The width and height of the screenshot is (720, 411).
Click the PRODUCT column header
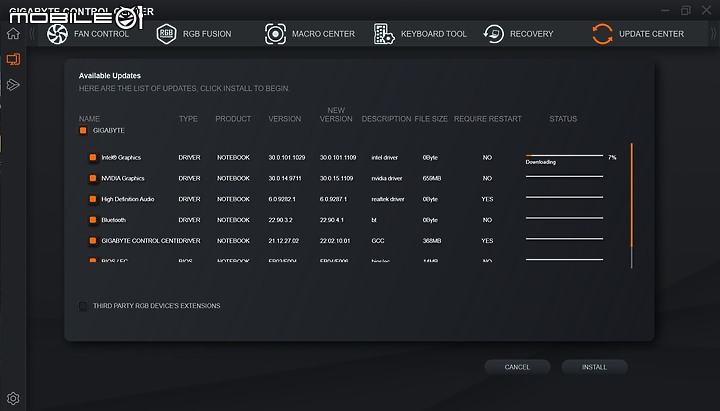pyautogui.click(x=233, y=118)
